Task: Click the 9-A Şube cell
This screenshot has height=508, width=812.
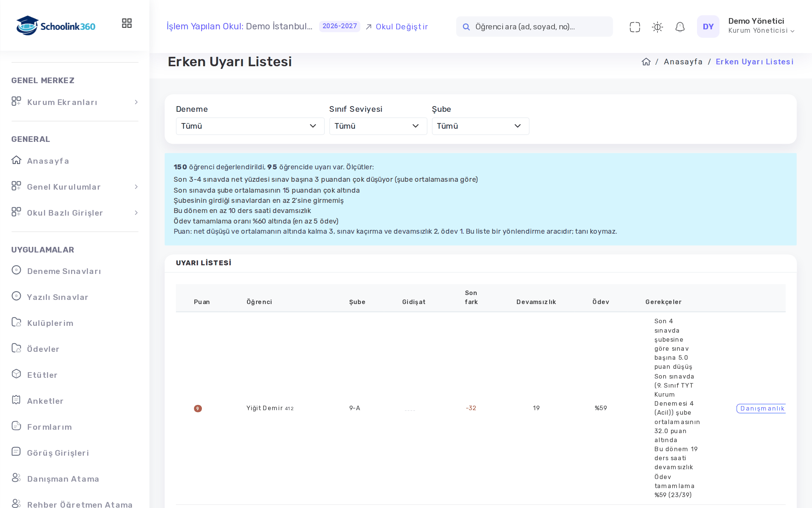Action: click(354, 408)
